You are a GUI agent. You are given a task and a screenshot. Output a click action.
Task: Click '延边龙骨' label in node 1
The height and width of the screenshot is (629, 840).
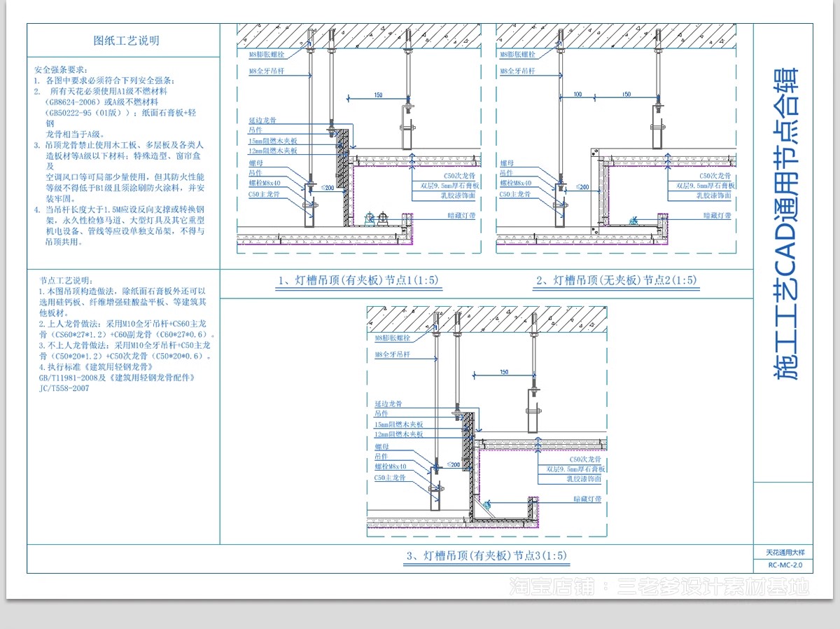click(x=262, y=120)
